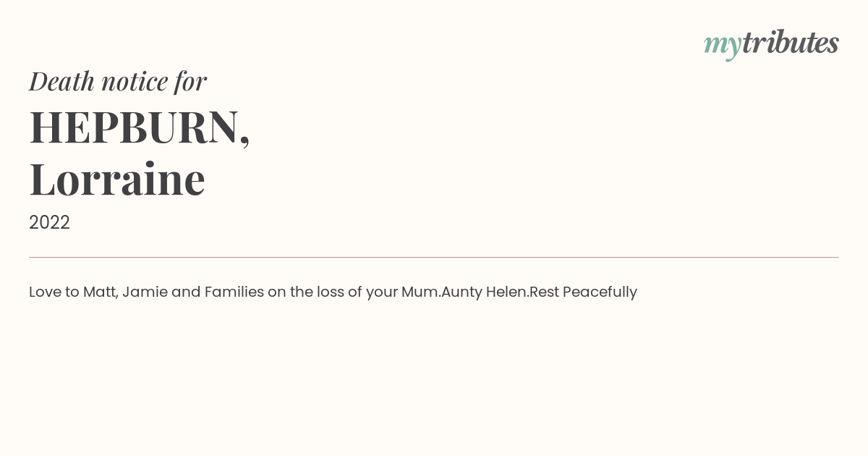Click "Rest Peacefully" at the message end

click(x=583, y=292)
